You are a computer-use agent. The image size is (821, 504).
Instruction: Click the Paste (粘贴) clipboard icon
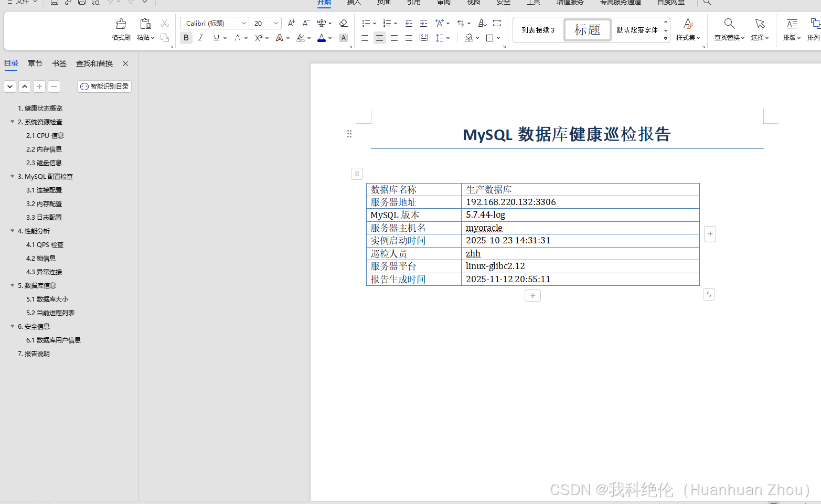pos(145,24)
